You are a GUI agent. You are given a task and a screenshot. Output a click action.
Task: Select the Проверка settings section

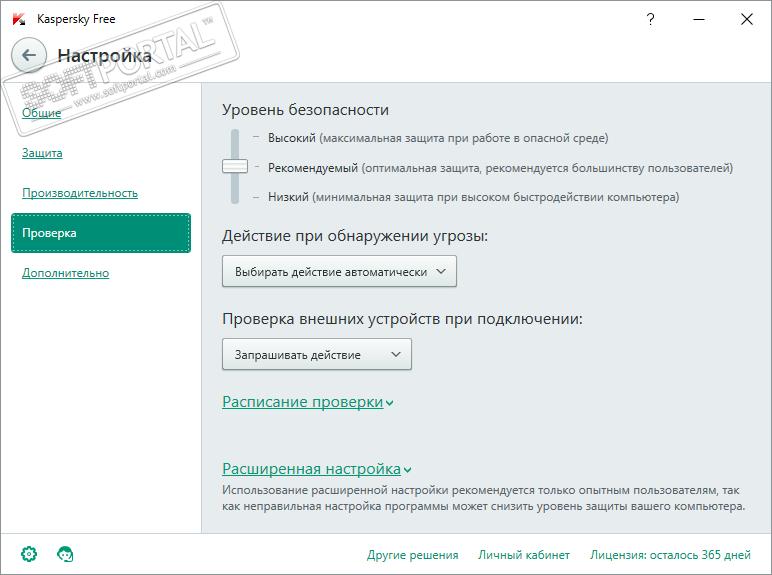click(x=101, y=233)
